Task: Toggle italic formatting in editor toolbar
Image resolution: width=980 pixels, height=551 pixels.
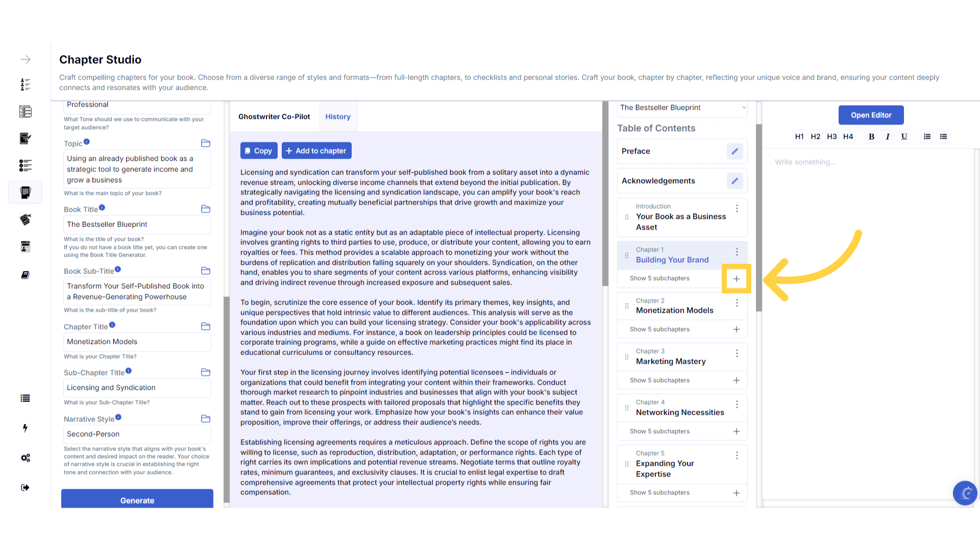Action: [888, 137]
